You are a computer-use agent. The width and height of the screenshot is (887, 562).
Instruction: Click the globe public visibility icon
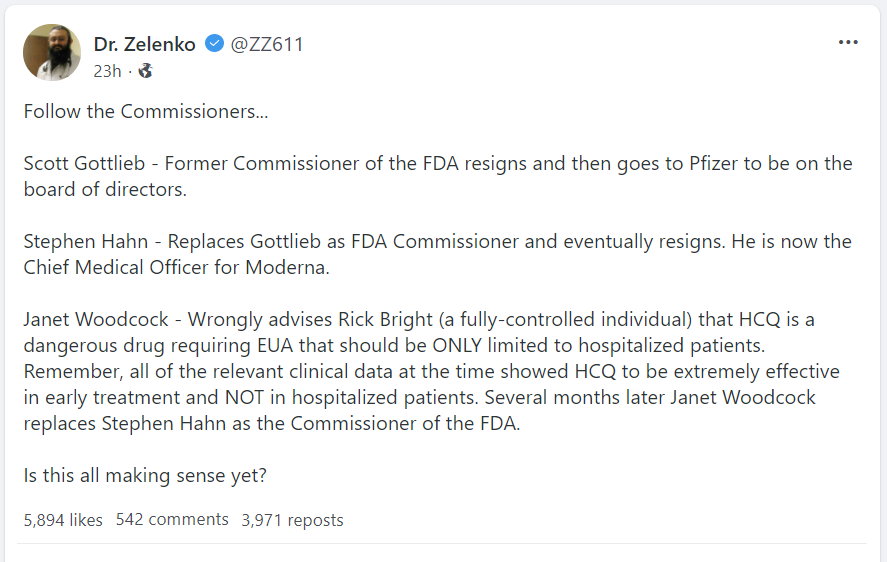pos(145,71)
